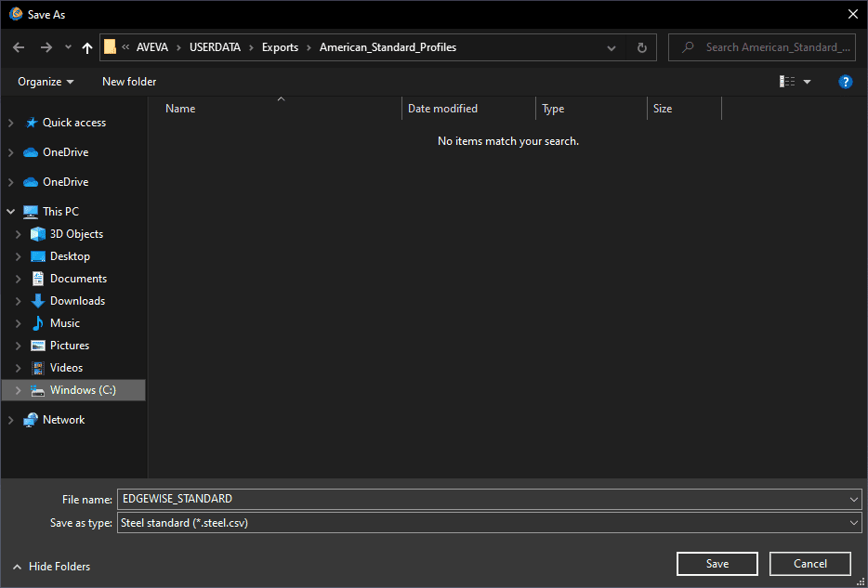Open the address bar history dropdown
Image resolution: width=868 pixels, height=588 pixels.
click(x=612, y=47)
